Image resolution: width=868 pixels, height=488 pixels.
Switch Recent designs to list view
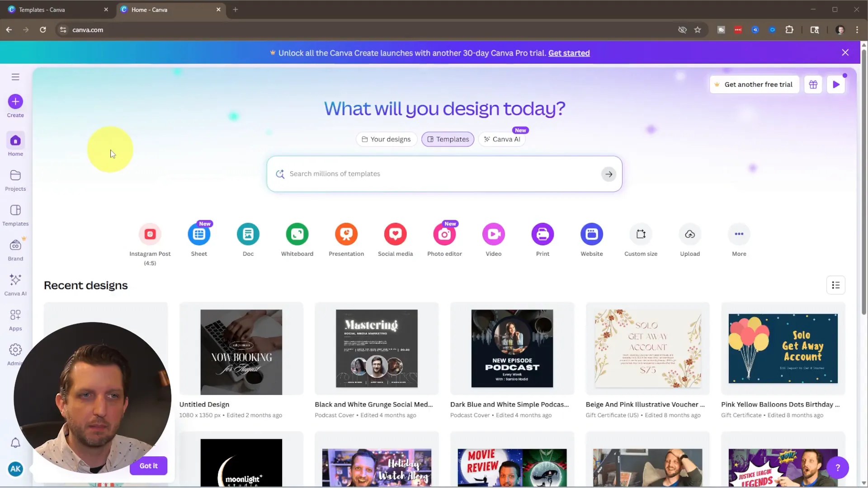tap(835, 285)
